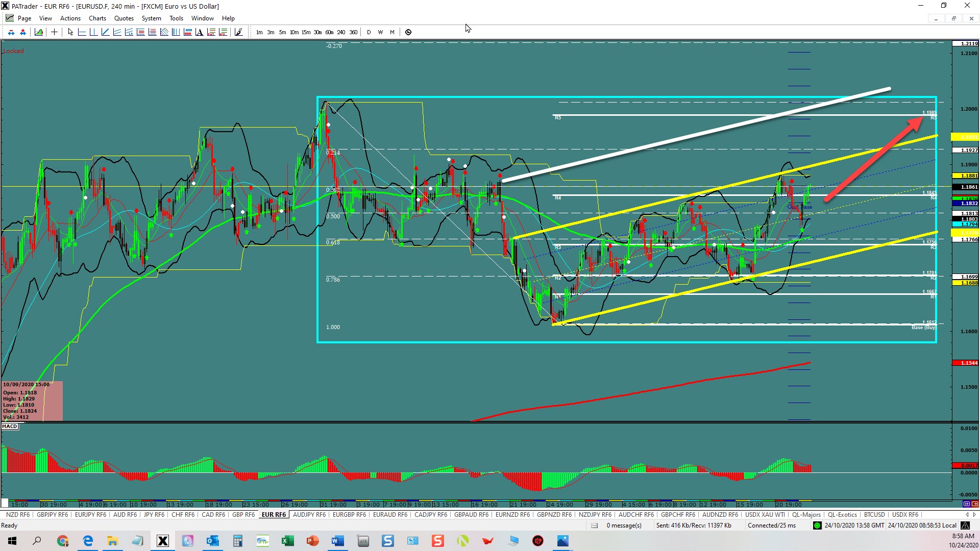Open the Tools menu
Image resolution: width=980 pixels, height=551 pixels.
176,18
